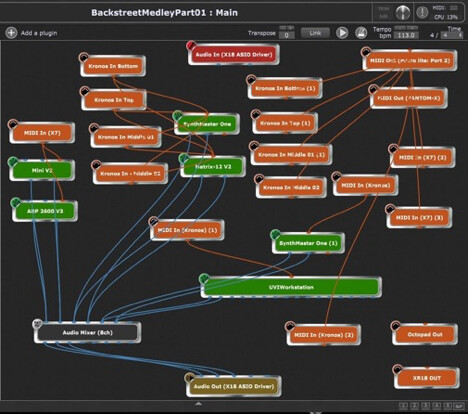Select view slot 1 at bottom right
Screen dimensions: 468x414
[x=403, y=406]
